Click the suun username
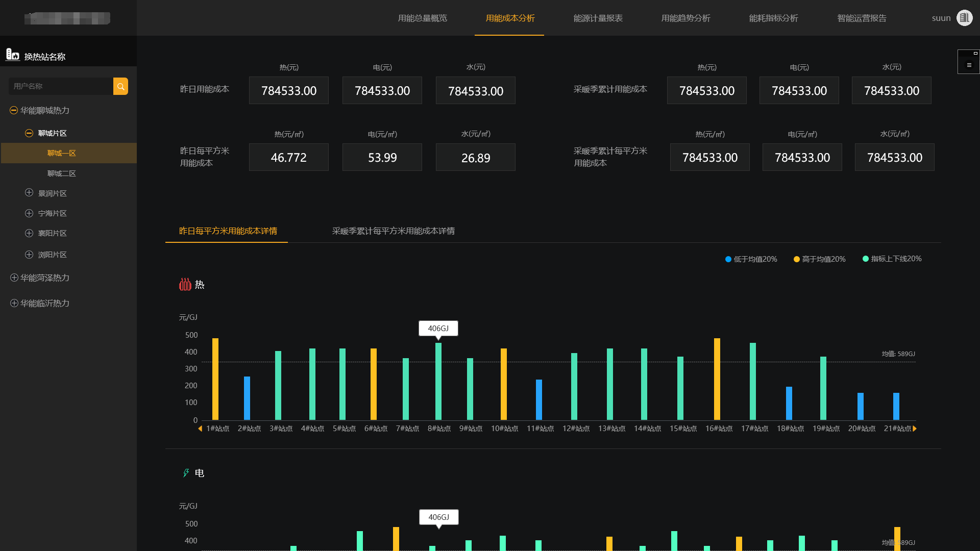980x551 pixels. (941, 18)
